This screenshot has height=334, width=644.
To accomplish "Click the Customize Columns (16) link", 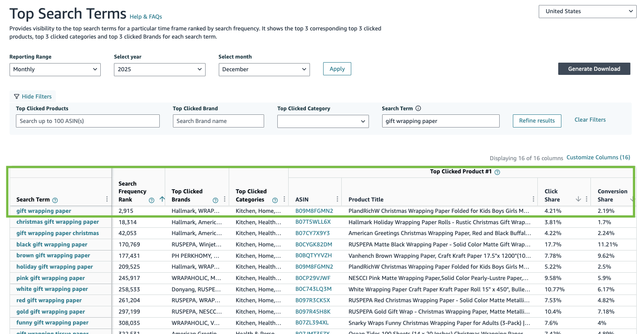I will click(x=598, y=157).
